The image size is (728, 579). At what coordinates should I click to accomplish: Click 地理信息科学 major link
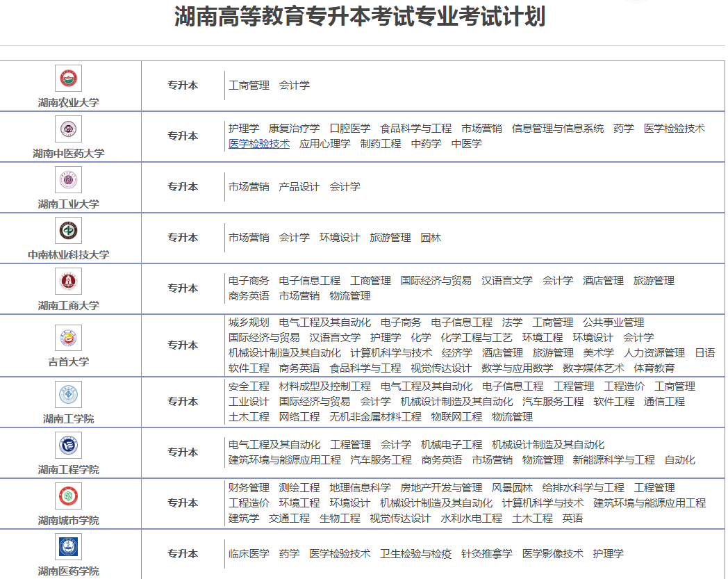pos(361,489)
